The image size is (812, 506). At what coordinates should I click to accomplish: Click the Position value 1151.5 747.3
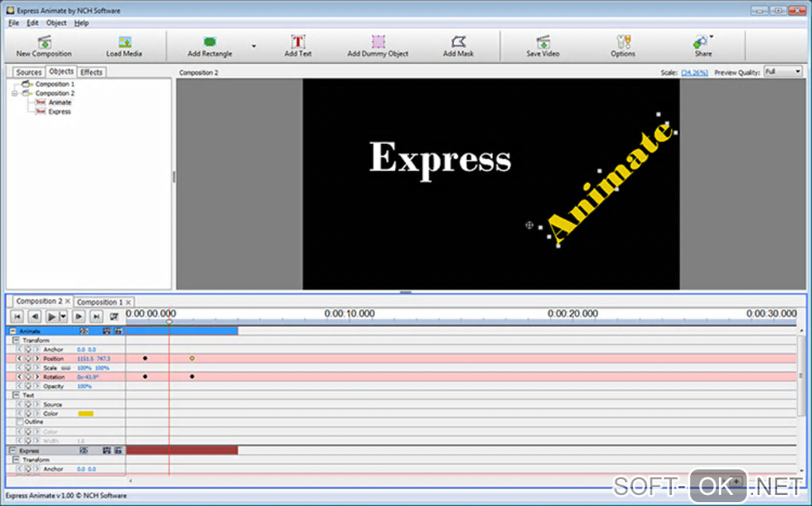tap(94, 359)
